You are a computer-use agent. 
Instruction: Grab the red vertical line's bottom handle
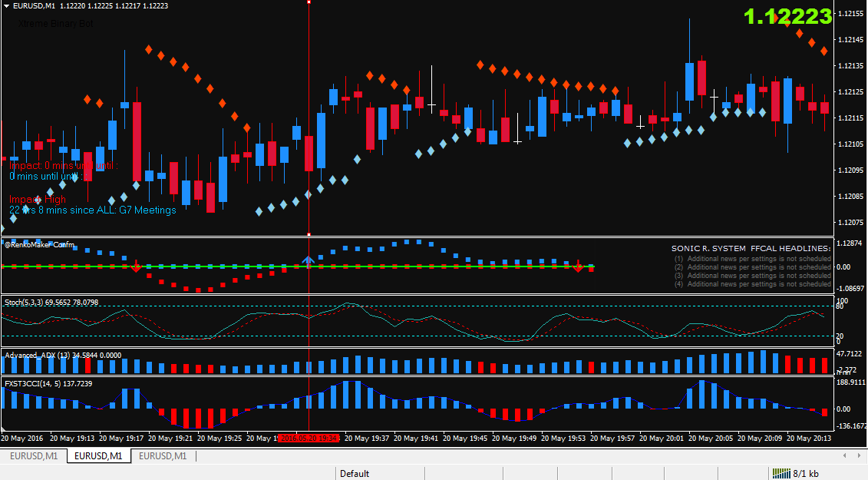(309, 234)
